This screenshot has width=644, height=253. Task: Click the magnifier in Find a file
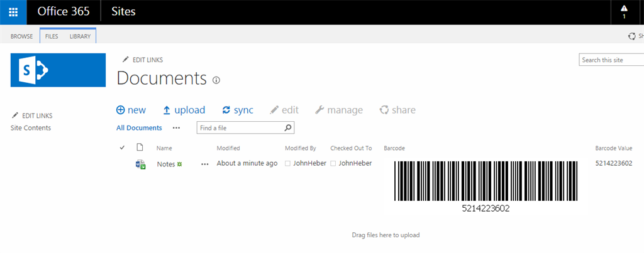pyautogui.click(x=287, y=128)
